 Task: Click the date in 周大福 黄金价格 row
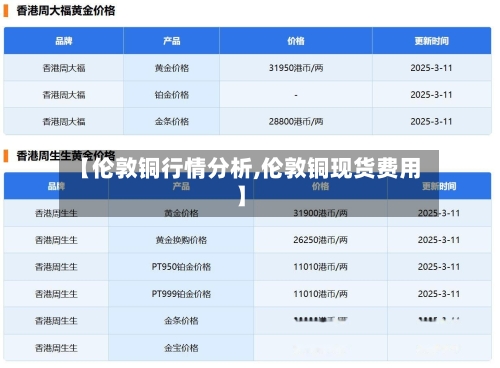[432, 68]
